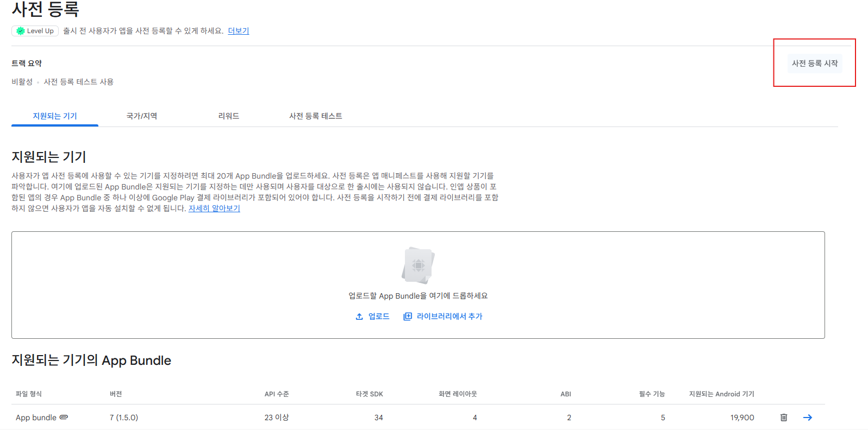Go to the 사전 등록 테스트 tab
868x430 pixels.
316,116
